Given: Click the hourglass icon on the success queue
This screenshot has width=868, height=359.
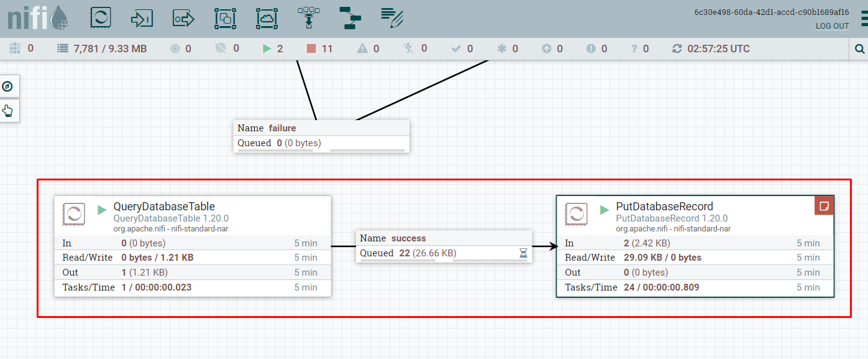Looking at the screenshot, I should tap(524, 253).
